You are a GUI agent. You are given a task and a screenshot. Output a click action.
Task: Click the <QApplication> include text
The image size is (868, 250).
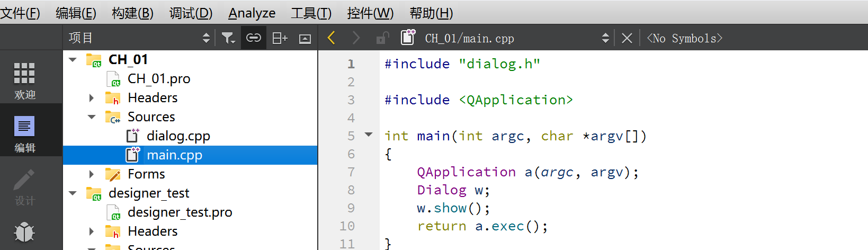point(516,100)
